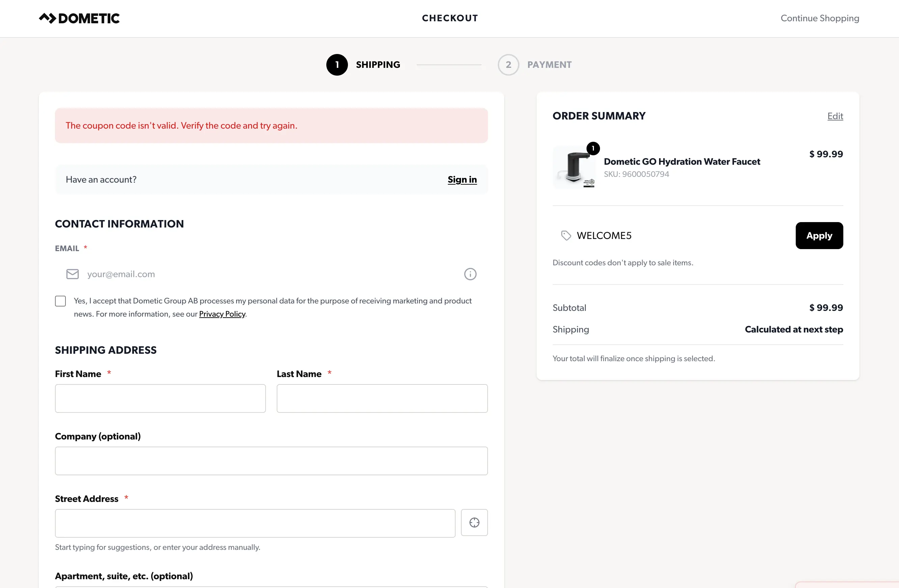Click the First Name field
Screen dimensions: 899x588
point(160,398)
